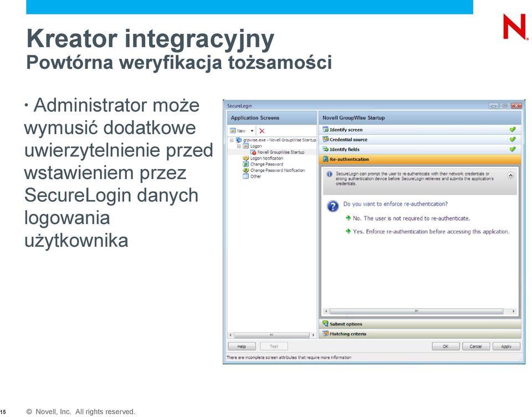Click the Apply button
The width and height of the screenshot is (532, 417).
pyautogui.click(x=506, y=347)
